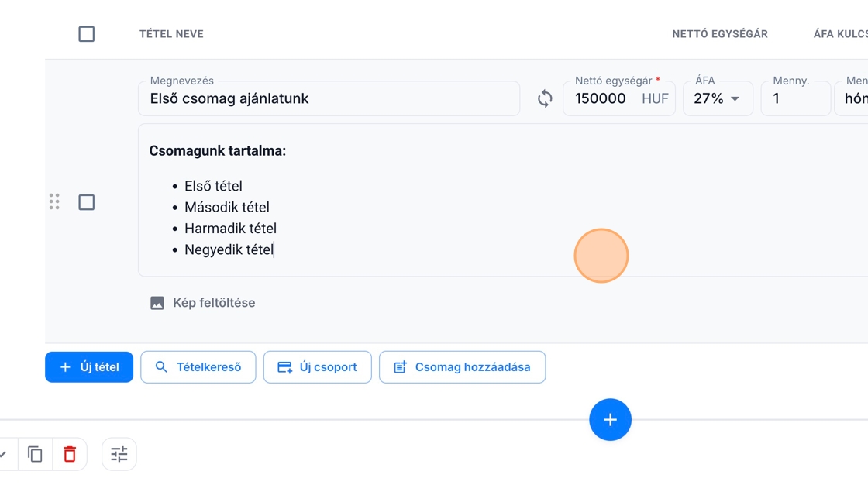Click the sync icon beside net unit price

tap(545, 98)
